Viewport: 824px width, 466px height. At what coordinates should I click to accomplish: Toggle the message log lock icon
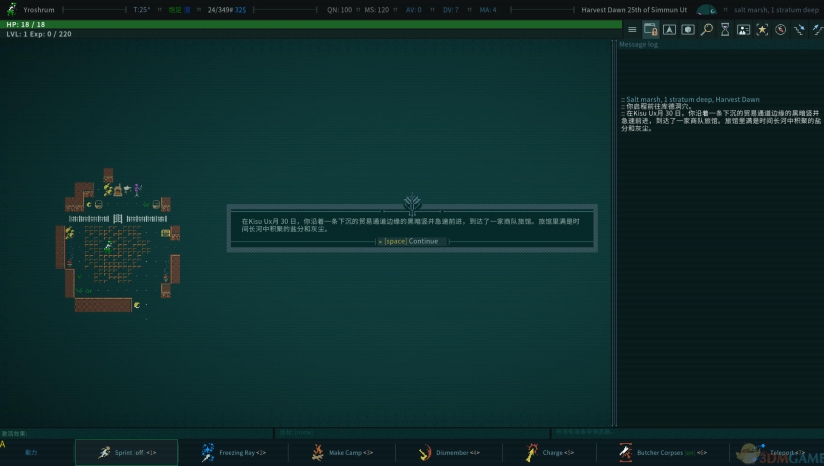[x=650, y=30]
